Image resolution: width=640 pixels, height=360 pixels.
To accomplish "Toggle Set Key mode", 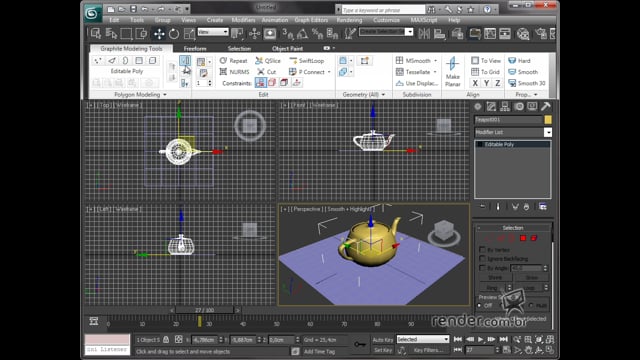I will point(383,350).
